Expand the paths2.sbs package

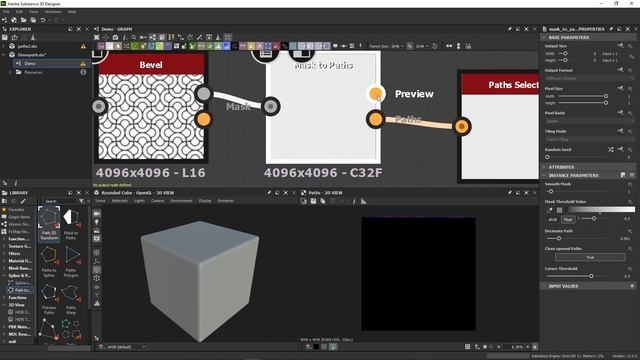point(4,46)
